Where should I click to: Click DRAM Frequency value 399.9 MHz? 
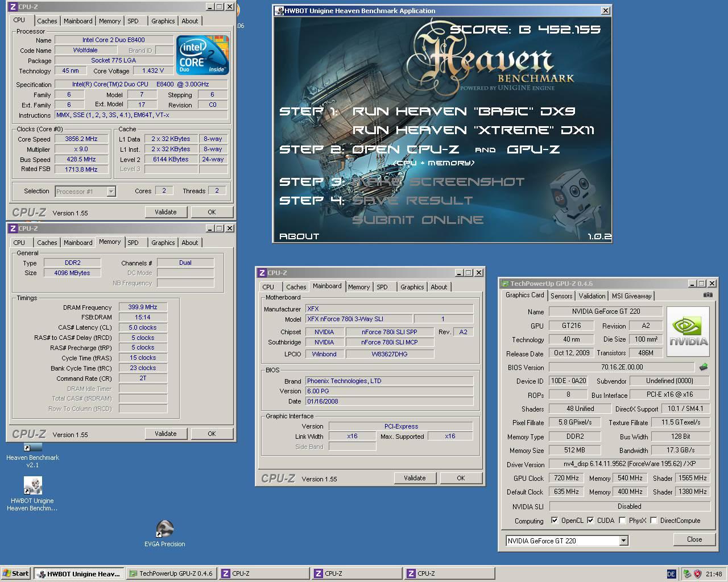(143, 307)
